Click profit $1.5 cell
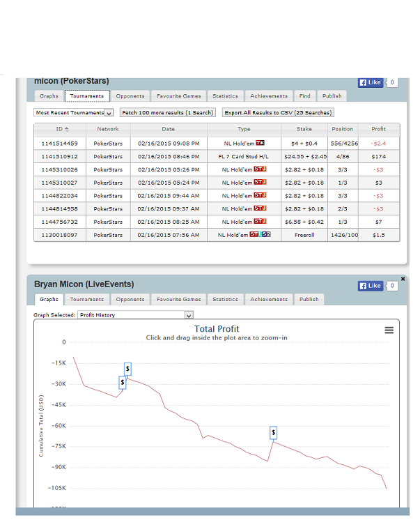Image resolution: width=420 pixels, height=527 pixels. [379, 236]
